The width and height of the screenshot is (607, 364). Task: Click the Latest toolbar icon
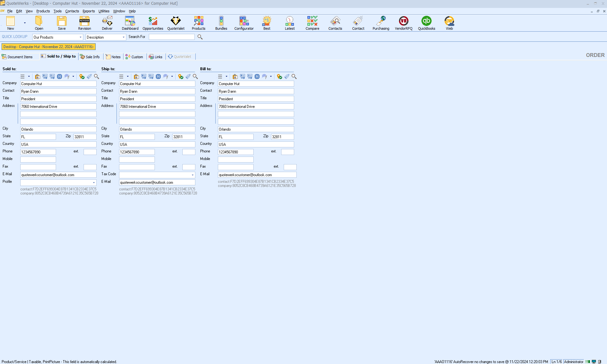click(290, 23)
